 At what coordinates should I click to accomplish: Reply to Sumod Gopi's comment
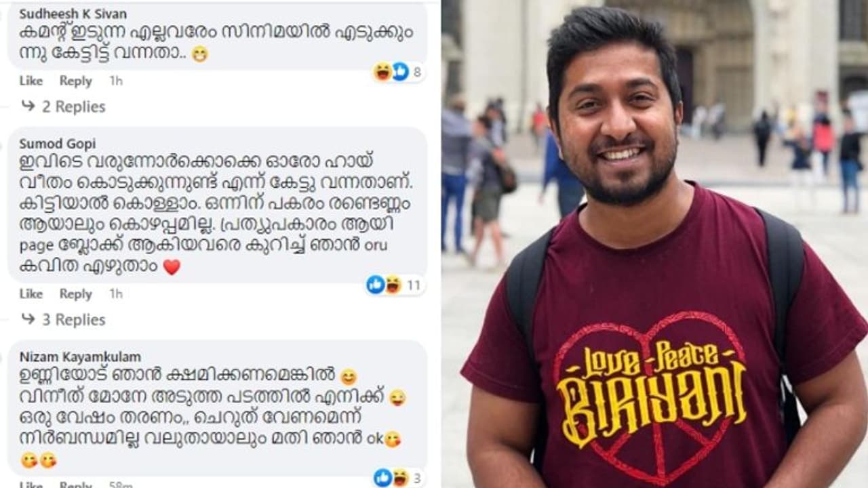tap(75, 294)
